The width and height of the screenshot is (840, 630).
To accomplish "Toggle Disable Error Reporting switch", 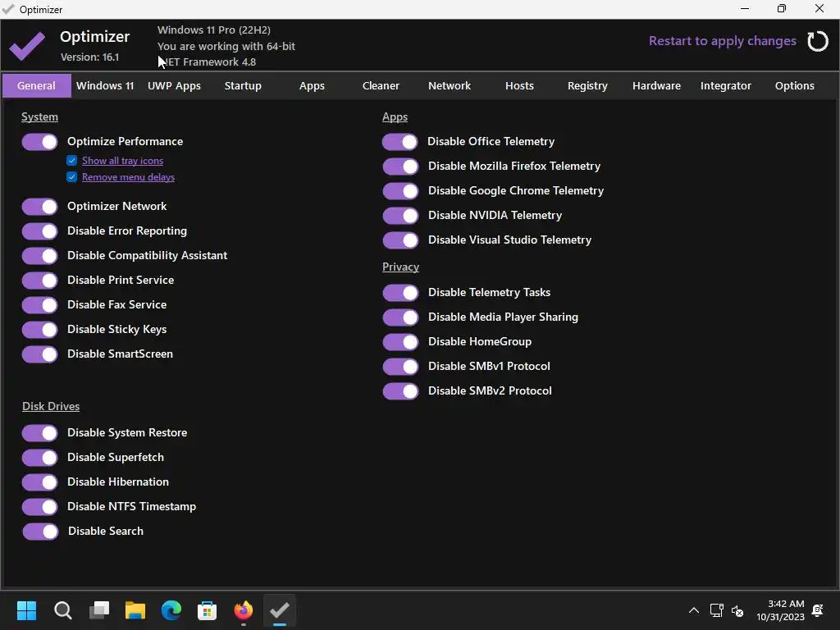I will point(39,231).
